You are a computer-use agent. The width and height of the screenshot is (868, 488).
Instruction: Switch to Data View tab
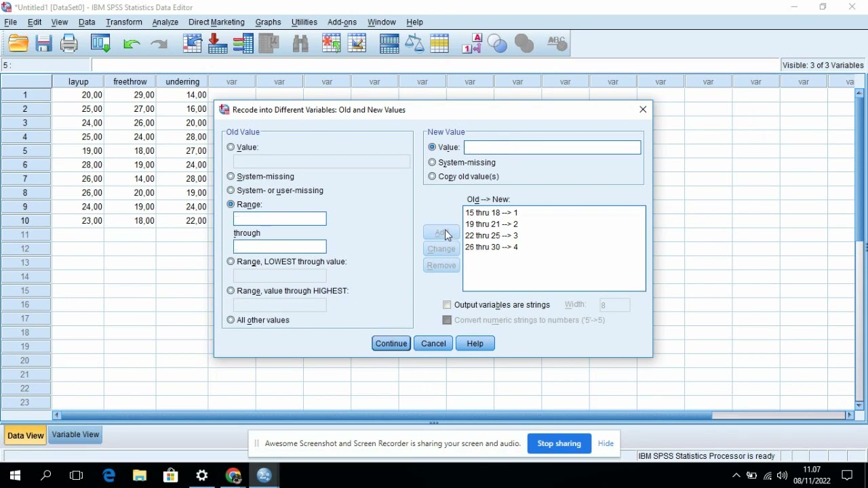(26, 436)
